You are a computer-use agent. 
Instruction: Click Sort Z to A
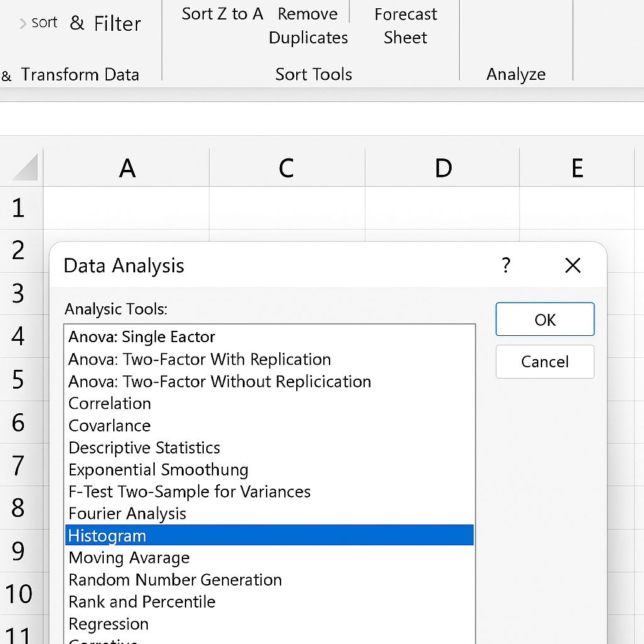[222, 14]
